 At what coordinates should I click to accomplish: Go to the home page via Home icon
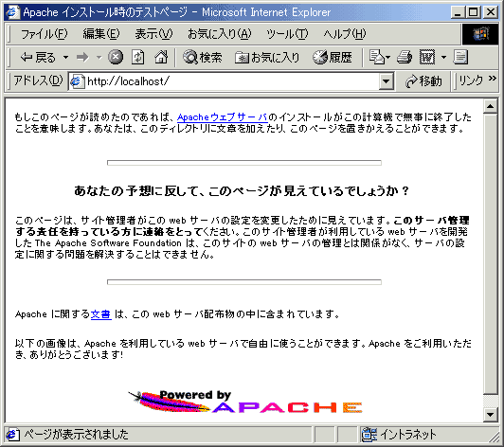coord(161,58)
